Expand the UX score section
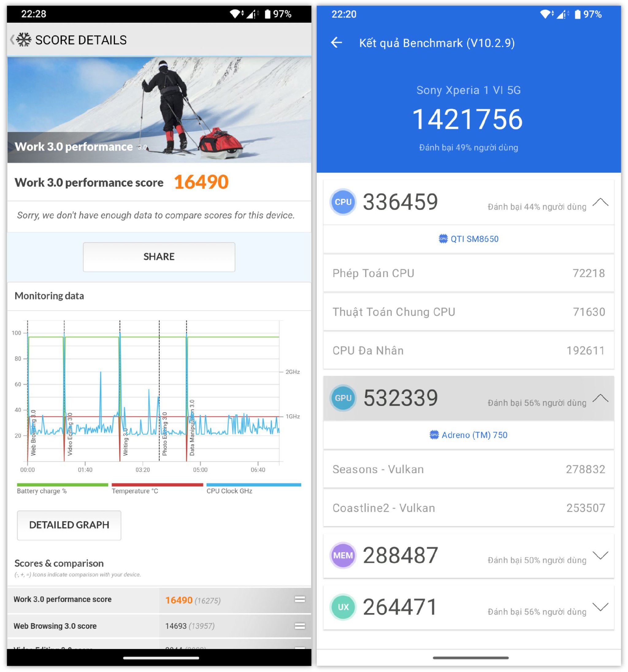 coord(600,607)
